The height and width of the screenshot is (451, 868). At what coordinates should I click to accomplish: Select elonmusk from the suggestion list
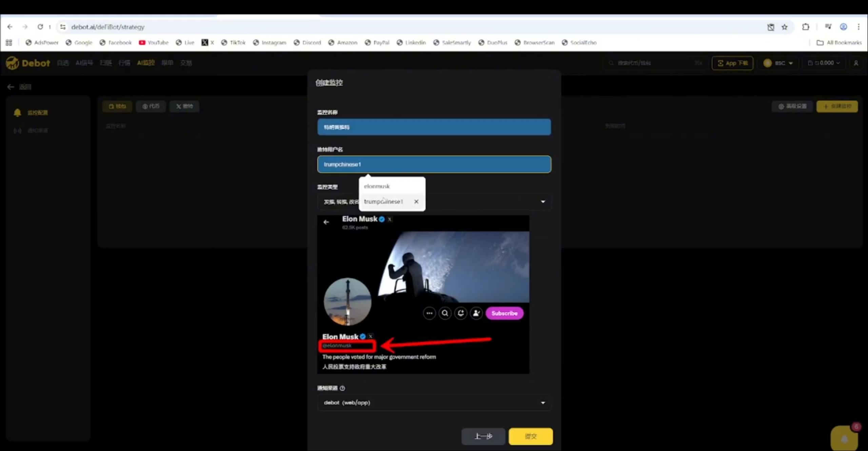(377, 186)
